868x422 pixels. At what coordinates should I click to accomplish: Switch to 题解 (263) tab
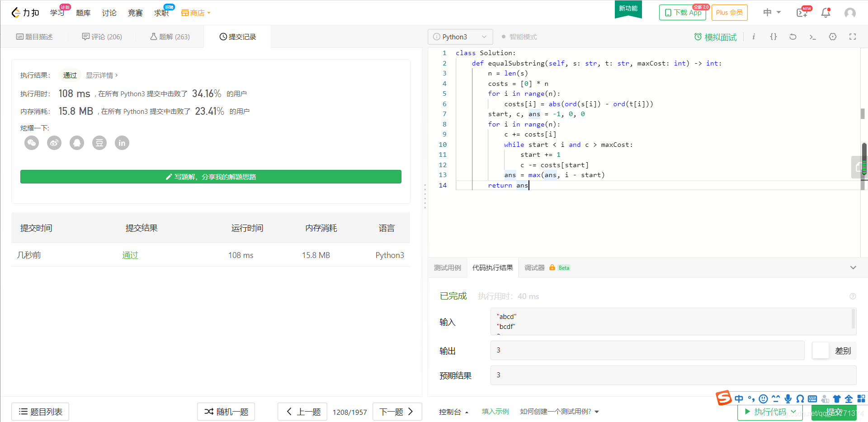170,37
